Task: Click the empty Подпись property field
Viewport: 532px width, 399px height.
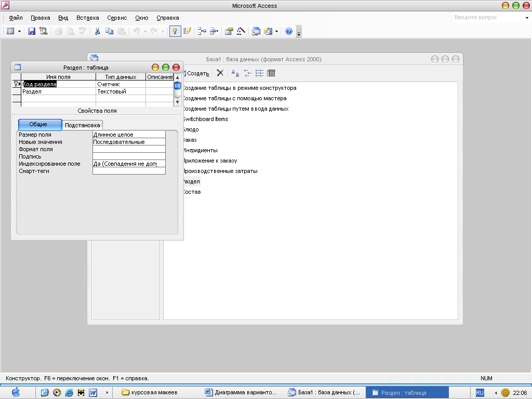Action: [x=129, y=156]
